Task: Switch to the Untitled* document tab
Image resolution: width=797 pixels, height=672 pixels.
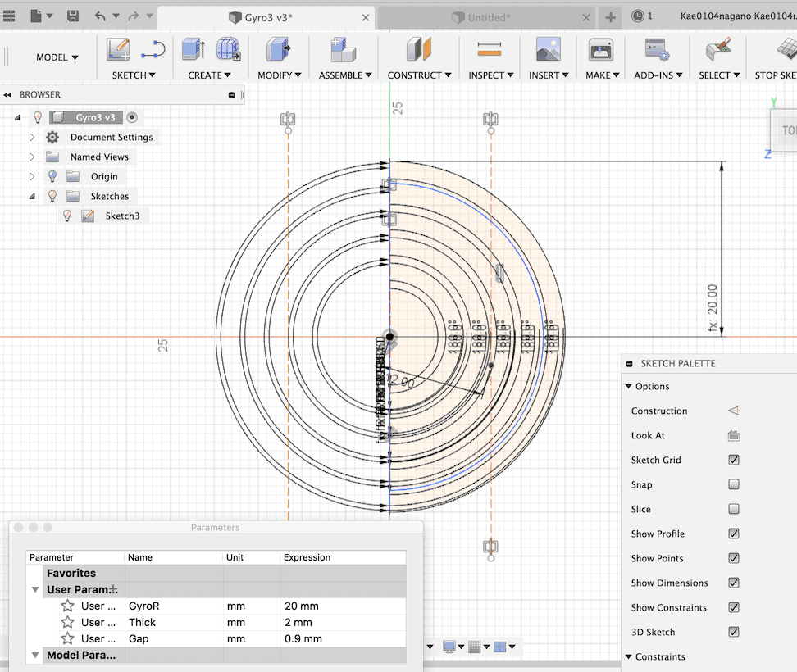Action: [489, 17]
